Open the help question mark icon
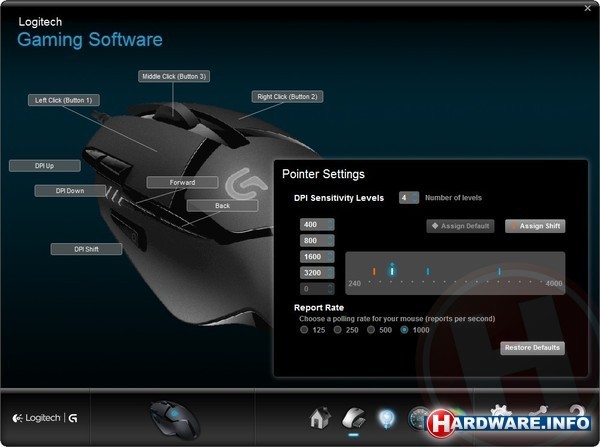 577,411
